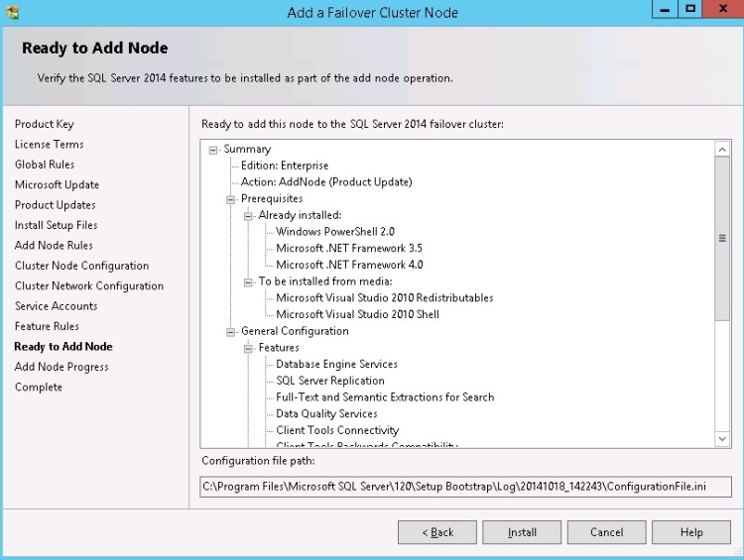Collapse the General Configuration node
This screenshot has width=744, height=560.
coord(231,331)
